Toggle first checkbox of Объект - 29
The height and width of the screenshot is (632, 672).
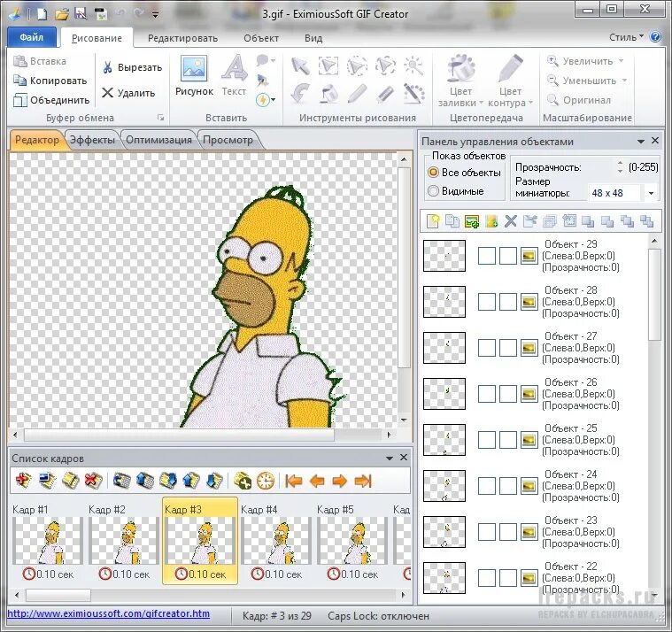click(486, 256)
